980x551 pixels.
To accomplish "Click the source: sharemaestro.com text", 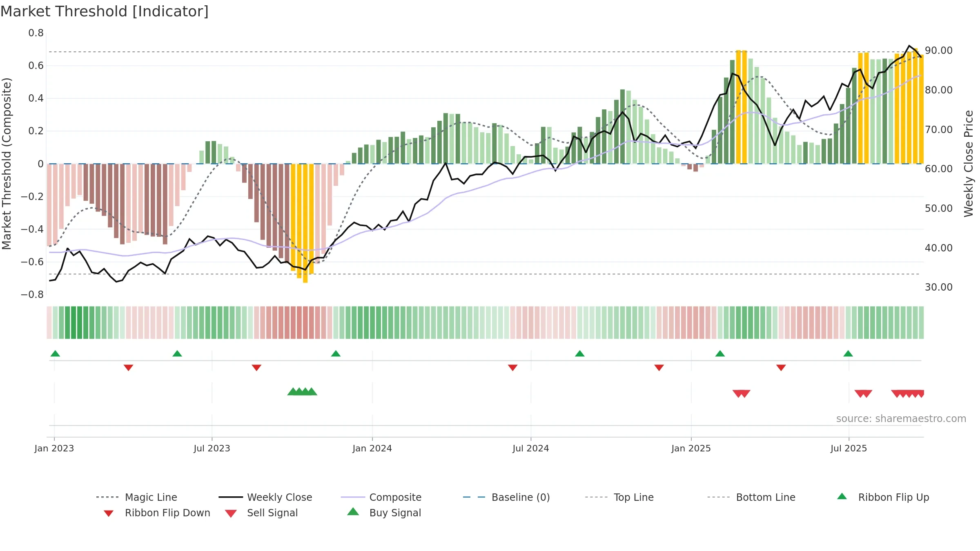I will tap(901, 419).
